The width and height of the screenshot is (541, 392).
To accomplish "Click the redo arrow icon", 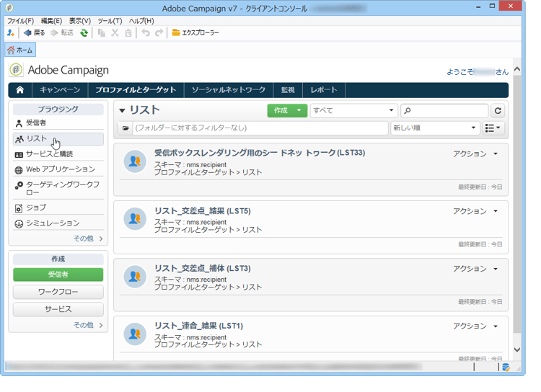I will pos(159,32).
